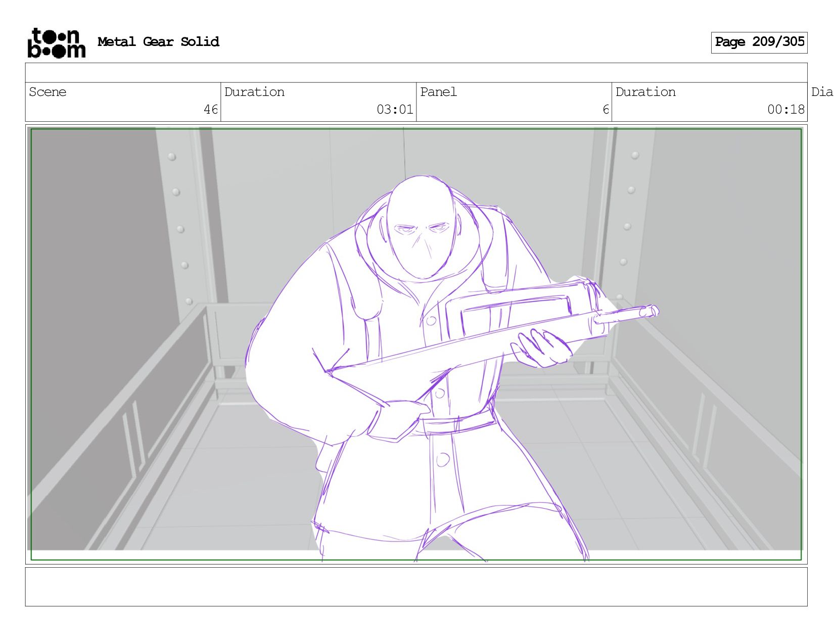
Task: Click the empty notes box below the panel
Action: pos(416,587)
